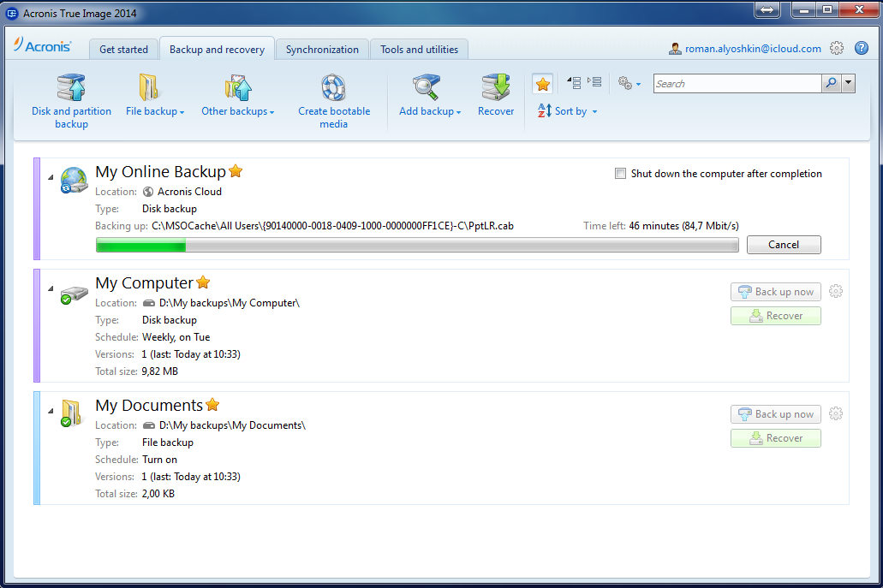The height and width of the screenshot is (588, 883).
Task: Cancel the My Online Backup operation
Action: [784, 245]
